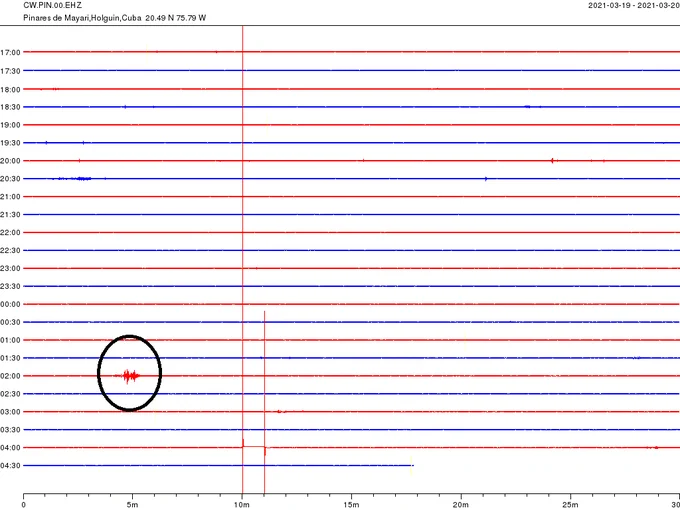
Task: Select the 19:00 time row label
Action: tap(10, 125)
